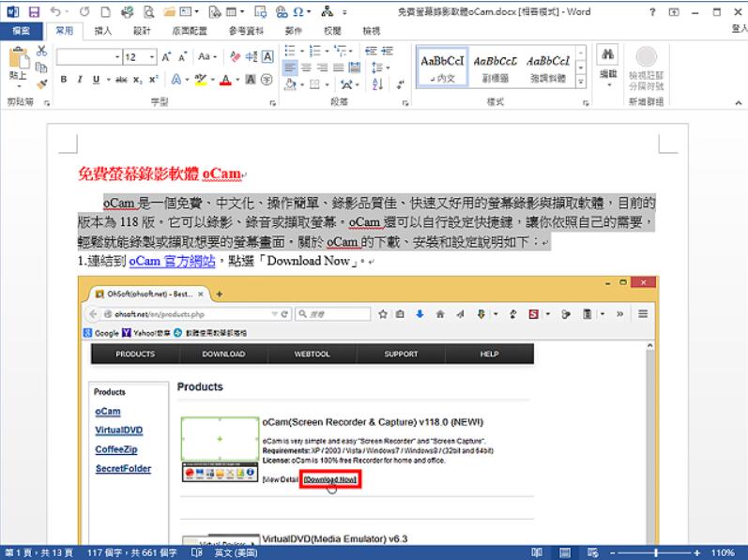Click the word count 117 個字 in status bar

(131, 552)
